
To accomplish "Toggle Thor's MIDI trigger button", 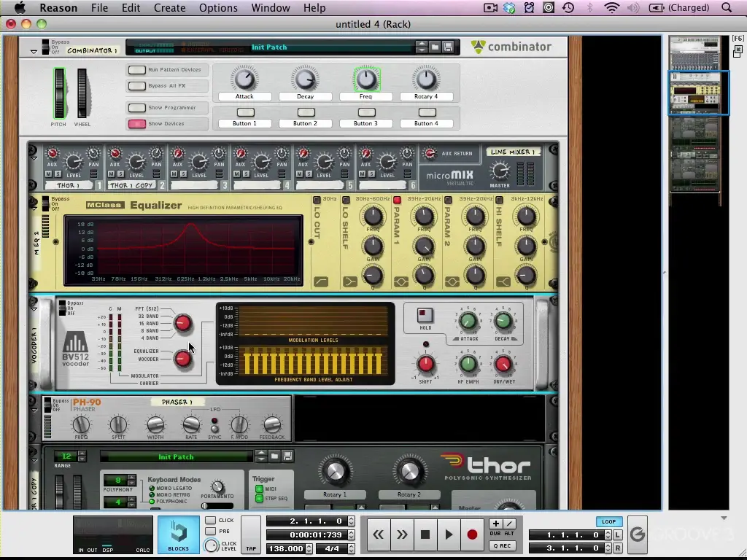I will 259,489.
